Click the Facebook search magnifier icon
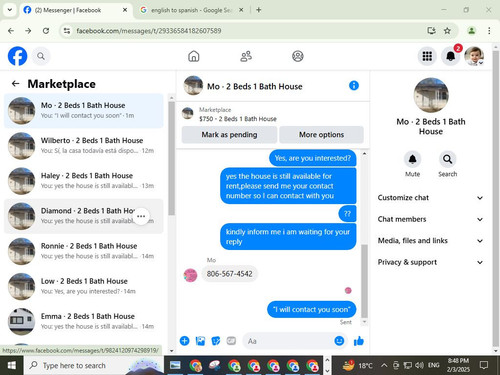The image size is (500, 375). point(41,56)
